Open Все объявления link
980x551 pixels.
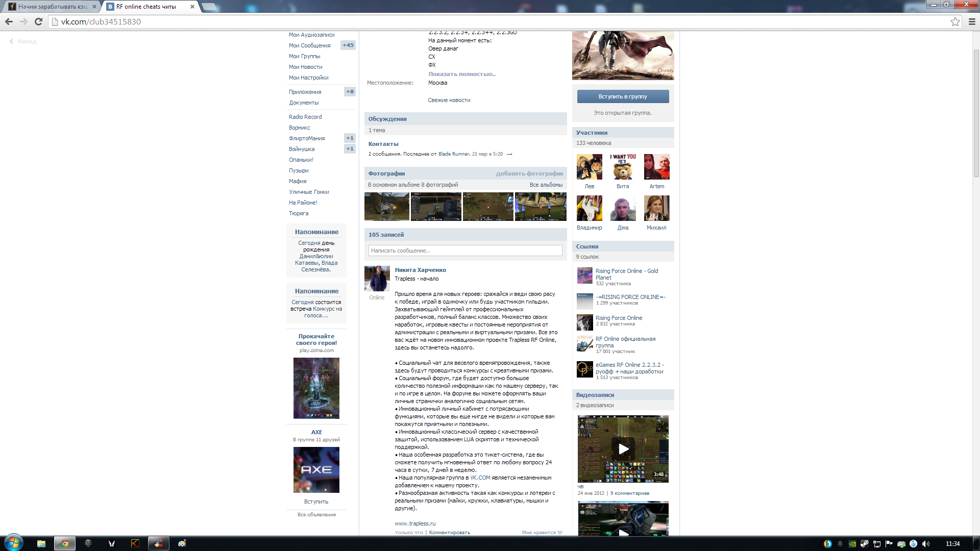click(316, 515)
